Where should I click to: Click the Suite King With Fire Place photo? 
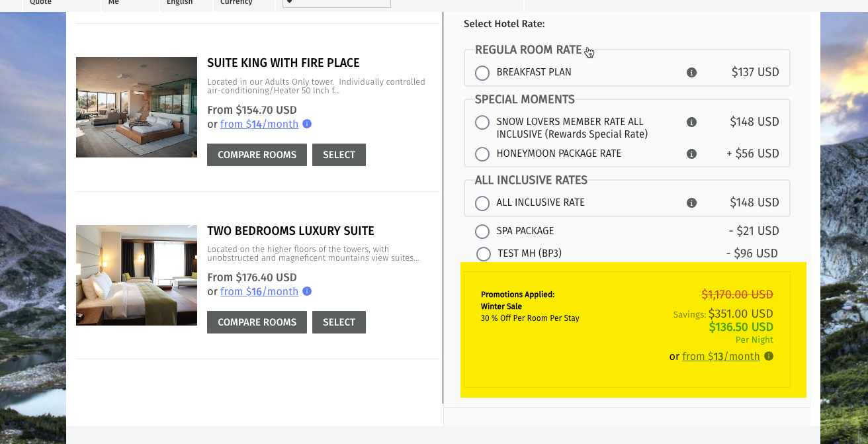pos(136,107)
